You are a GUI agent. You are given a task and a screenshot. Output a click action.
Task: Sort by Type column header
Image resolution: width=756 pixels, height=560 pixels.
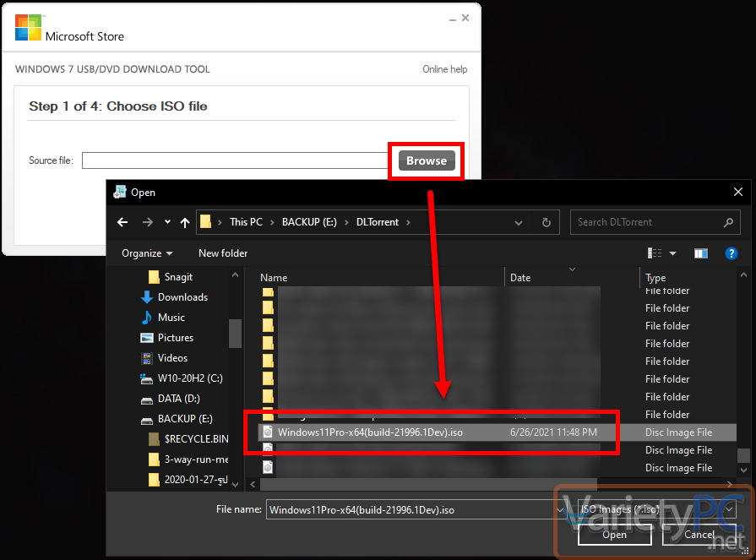(x=655, y=278)
